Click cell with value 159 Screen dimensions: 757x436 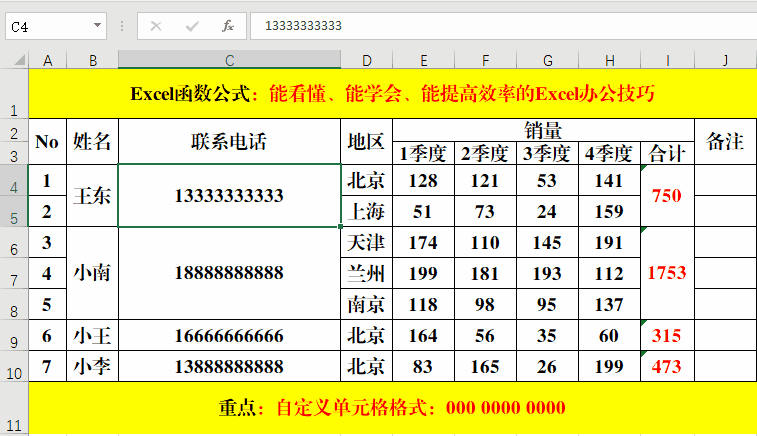point(609,211)
